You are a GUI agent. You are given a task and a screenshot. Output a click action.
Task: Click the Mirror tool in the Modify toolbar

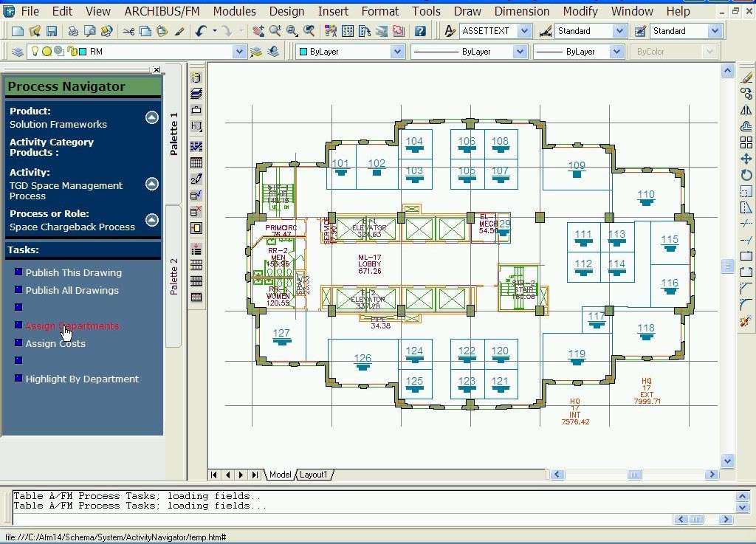pos(746,110)
